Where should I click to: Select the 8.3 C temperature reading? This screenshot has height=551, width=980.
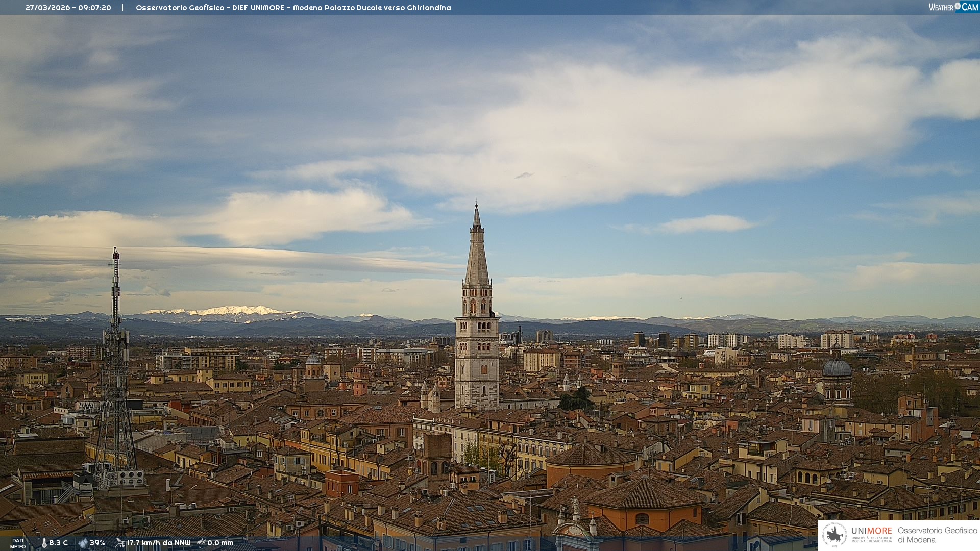[59, 543]
